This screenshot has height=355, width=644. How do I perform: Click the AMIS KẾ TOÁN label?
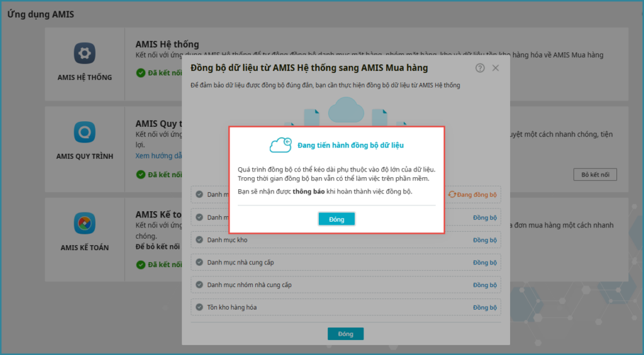point(85,248)
